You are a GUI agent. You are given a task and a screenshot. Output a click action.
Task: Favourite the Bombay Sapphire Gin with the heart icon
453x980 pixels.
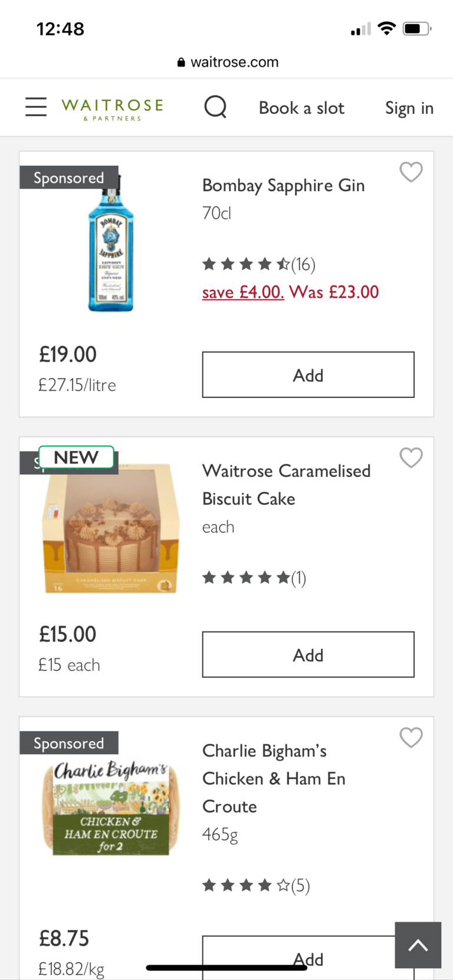click(x=411, y=172)
